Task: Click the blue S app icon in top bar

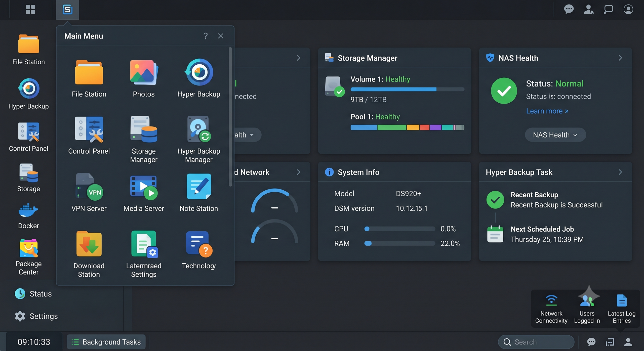Action: tap(67, 10)
